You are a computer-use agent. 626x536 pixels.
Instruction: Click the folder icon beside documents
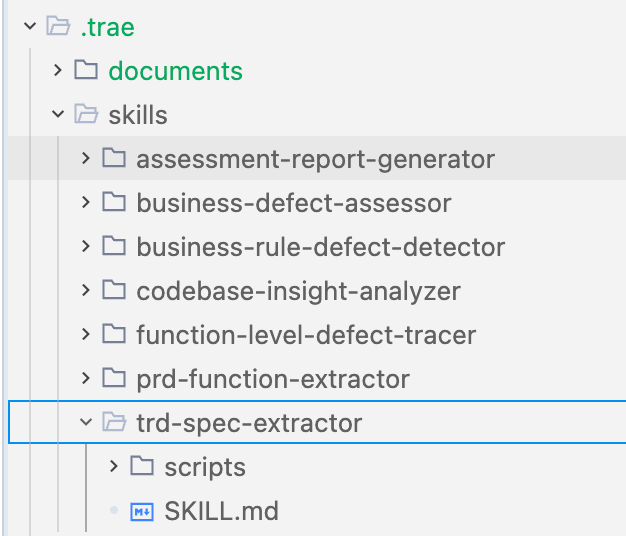pos(86,70)
